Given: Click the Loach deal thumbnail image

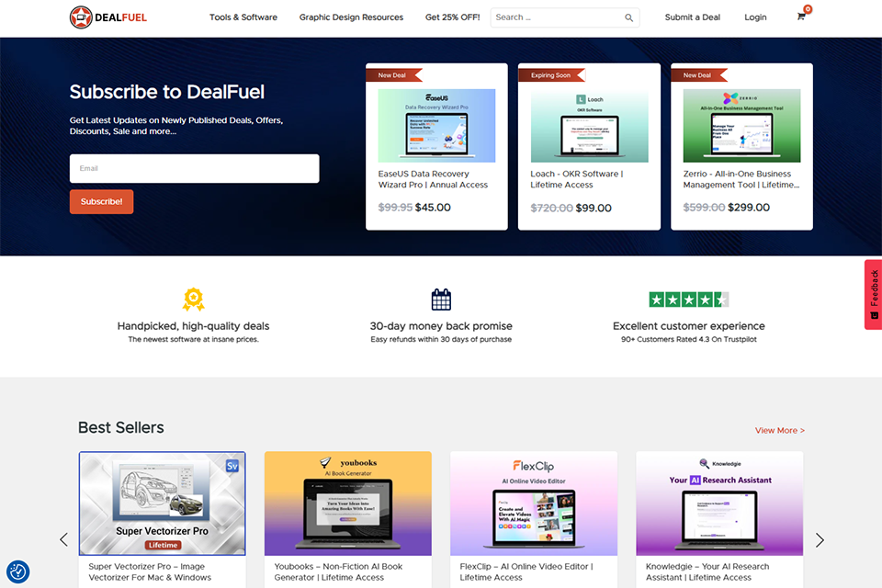Looking at the screenshot, I should pos(590,126).
